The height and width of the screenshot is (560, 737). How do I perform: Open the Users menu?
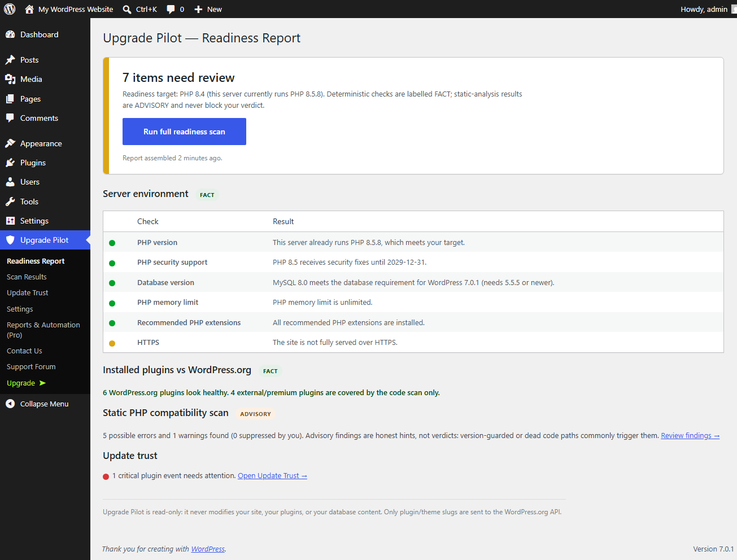tap(45, 182)
